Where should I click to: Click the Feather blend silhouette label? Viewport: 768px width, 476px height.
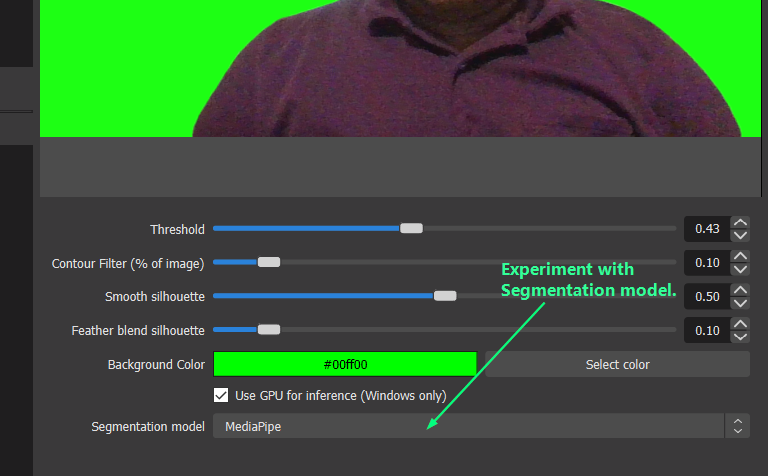pyautogui.click(x=138, y=331)
